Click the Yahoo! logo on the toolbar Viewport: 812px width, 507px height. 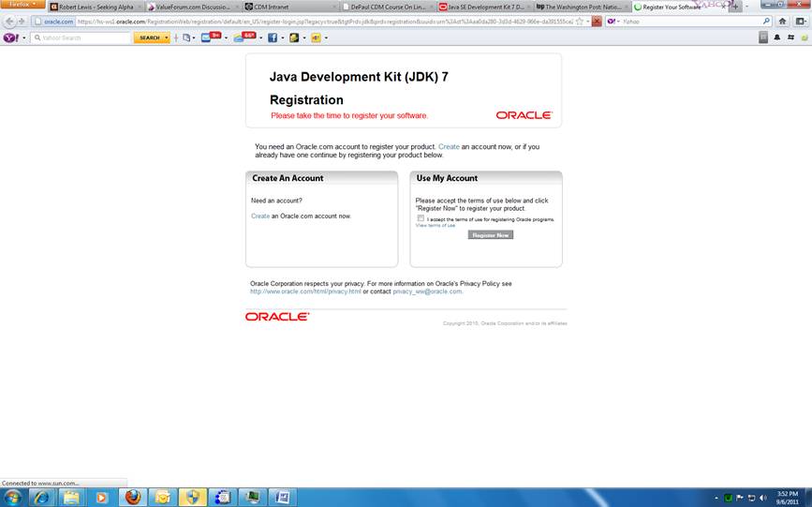[11, 37]
